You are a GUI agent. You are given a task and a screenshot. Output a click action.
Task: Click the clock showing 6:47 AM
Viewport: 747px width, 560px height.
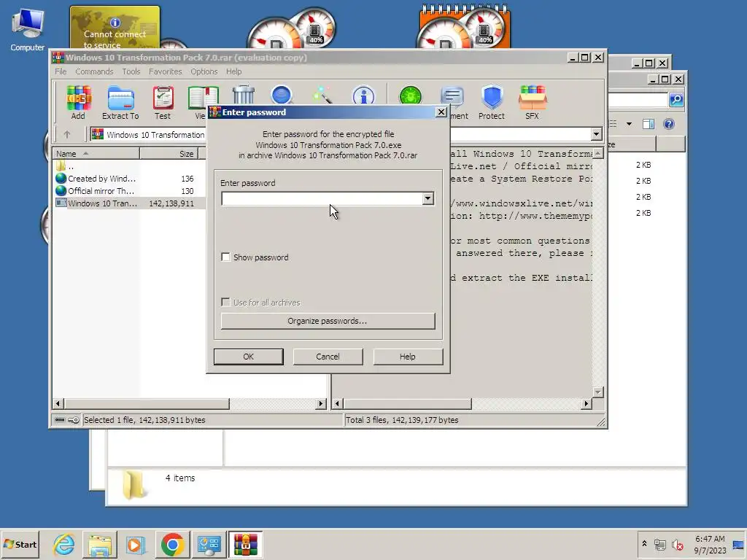point(710,539)
